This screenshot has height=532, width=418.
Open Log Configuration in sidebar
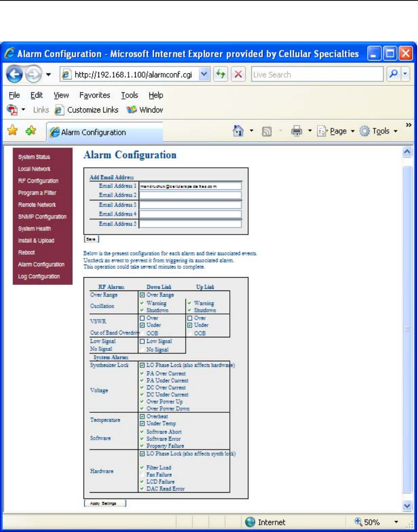39,276
